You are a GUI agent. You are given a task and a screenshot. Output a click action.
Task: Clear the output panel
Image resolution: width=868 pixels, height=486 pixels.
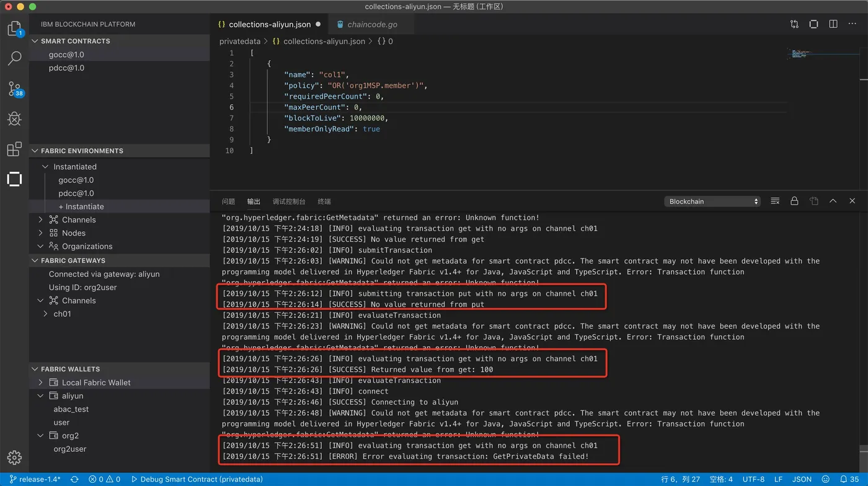click(x=775, y=201)
